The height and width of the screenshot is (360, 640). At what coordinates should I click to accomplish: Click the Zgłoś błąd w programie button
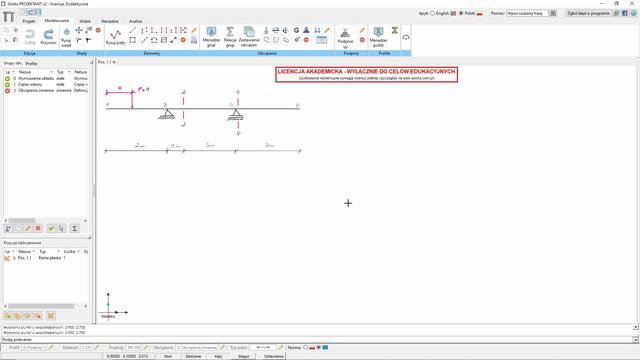click(x=588, y=13)
